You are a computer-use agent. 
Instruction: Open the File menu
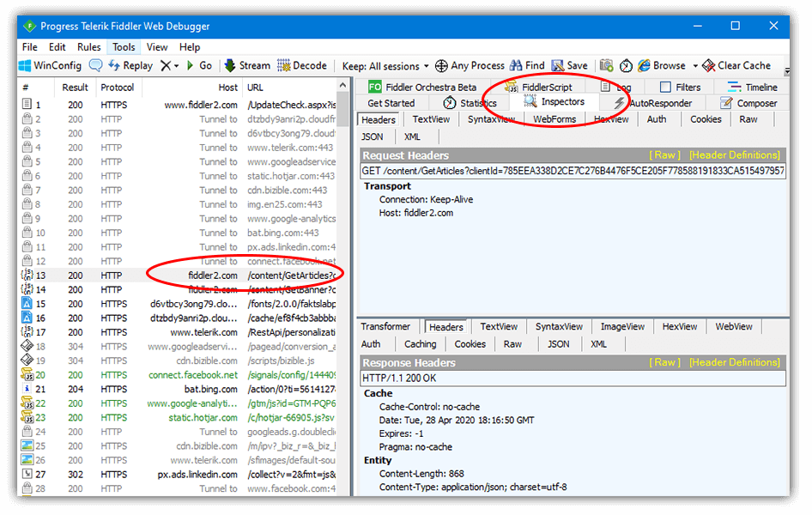pyautogui.click(x=29, y=47)
